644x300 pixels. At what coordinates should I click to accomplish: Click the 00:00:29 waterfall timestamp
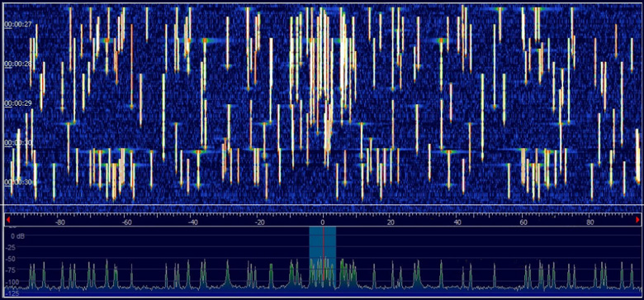point(18,103)
